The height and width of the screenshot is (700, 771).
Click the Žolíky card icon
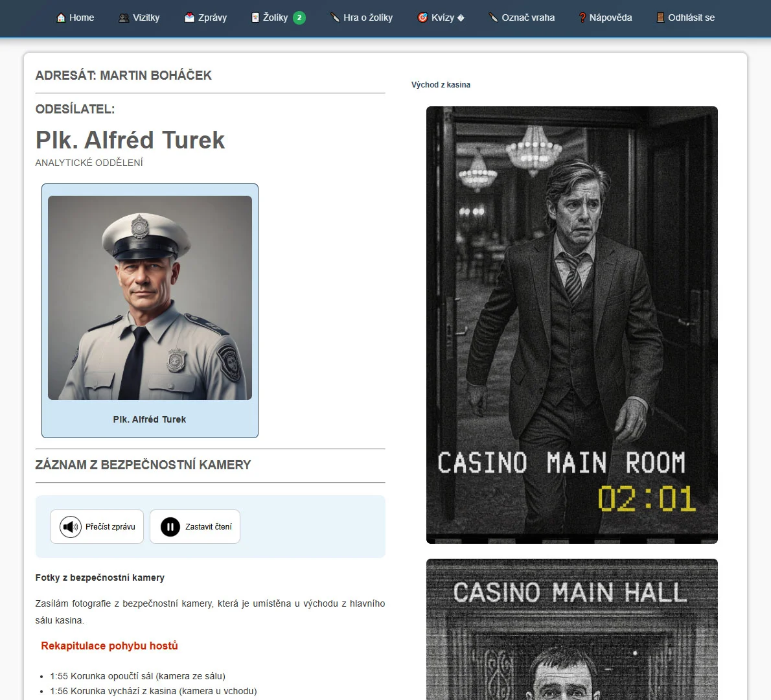coord(255,17)
